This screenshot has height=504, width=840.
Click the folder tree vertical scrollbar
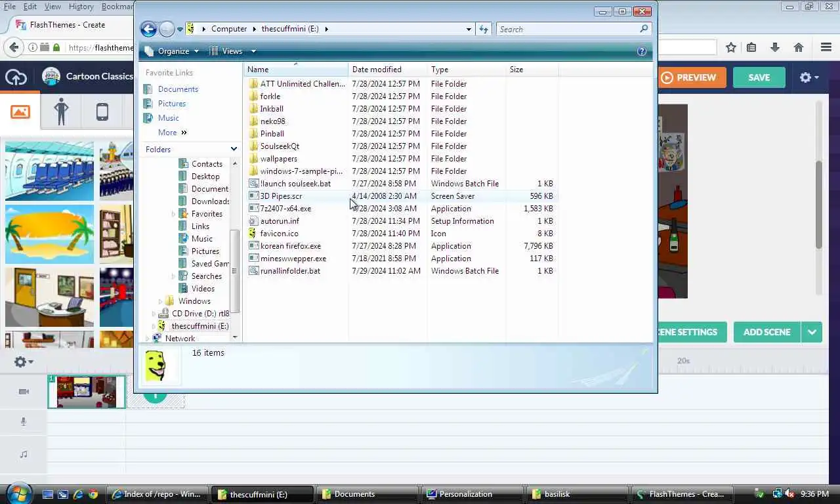(x=235, y=272)
